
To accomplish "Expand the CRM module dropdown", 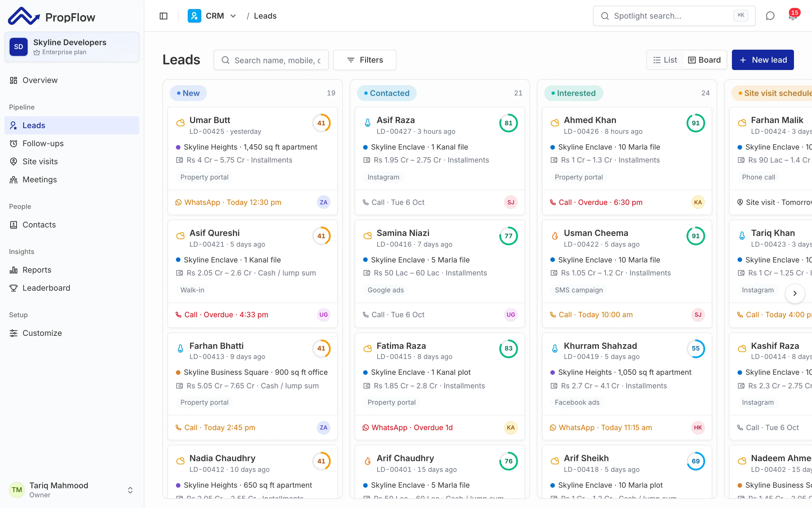I will point(233,16).
